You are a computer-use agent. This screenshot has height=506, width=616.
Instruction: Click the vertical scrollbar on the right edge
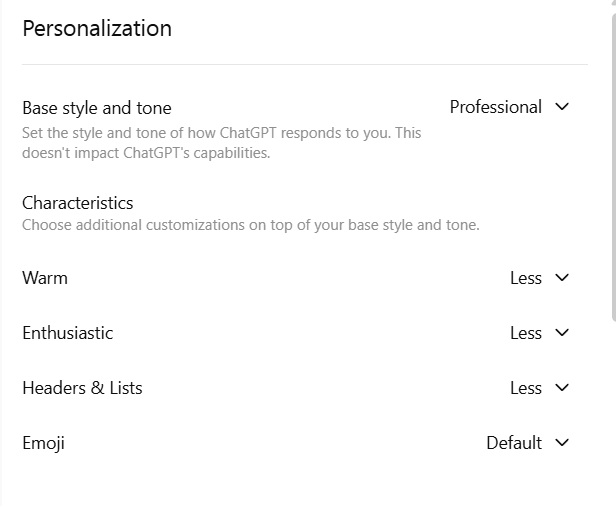coord(612,160)
